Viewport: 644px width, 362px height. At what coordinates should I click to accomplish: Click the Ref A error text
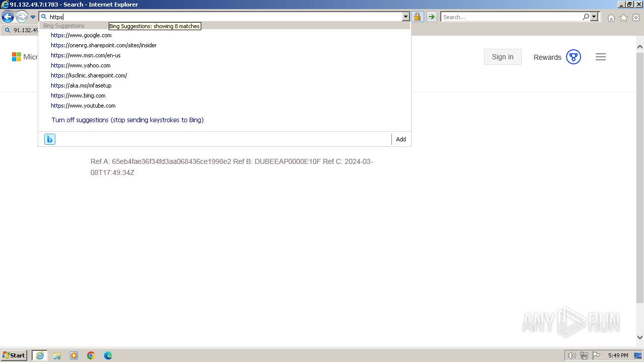(x=231, y=167)
